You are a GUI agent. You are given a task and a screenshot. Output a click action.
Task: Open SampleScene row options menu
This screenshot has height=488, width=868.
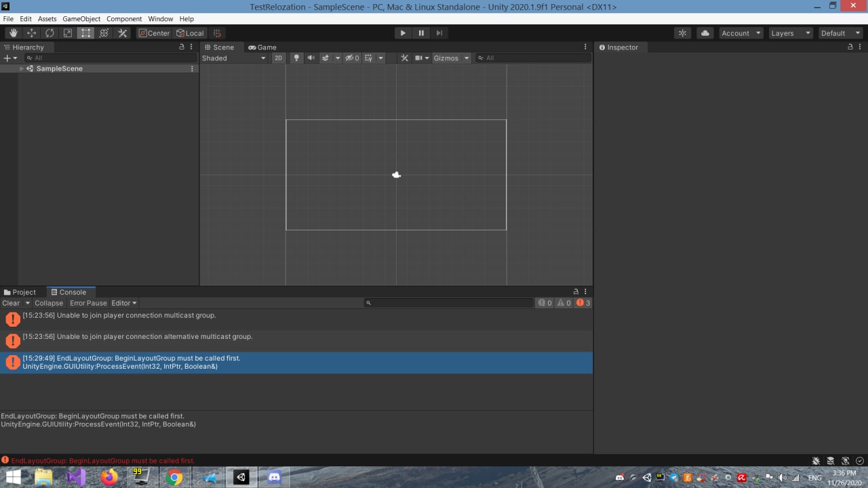click(x=192, y=68)
